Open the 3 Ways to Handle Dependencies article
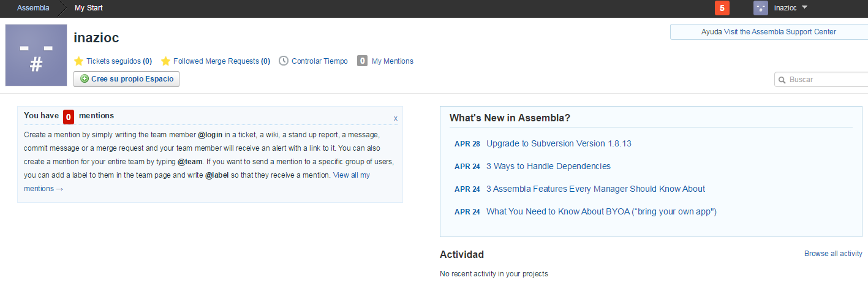 (x=548, y=166)
